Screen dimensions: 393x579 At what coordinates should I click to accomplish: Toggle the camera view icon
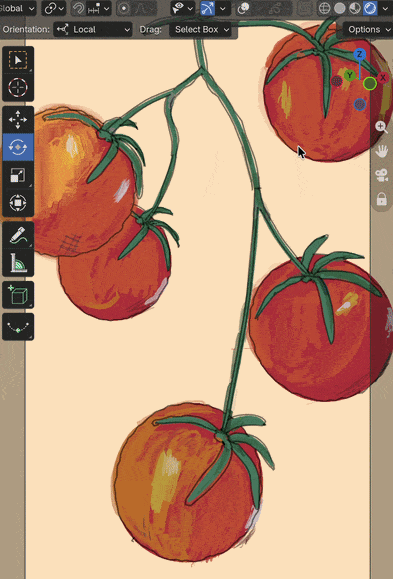coord(382,175)
